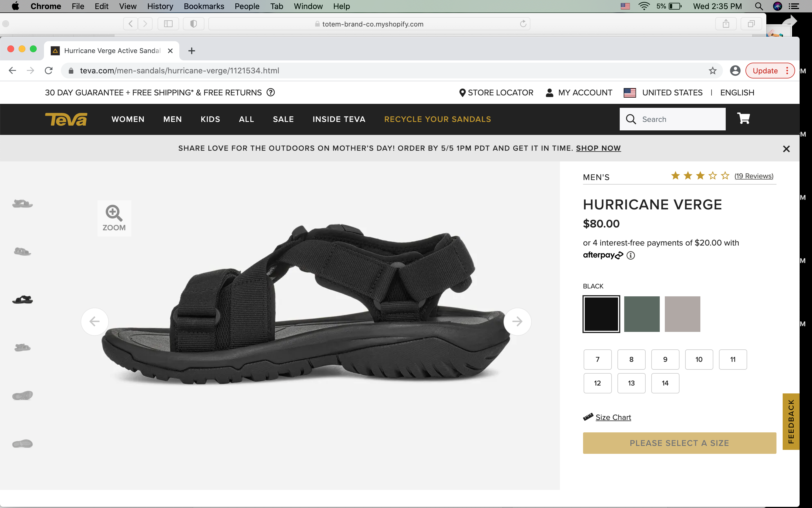This screenshot has height=508, width=812.
Task: Open the Afterpay info icon
Action: [630, 255]
